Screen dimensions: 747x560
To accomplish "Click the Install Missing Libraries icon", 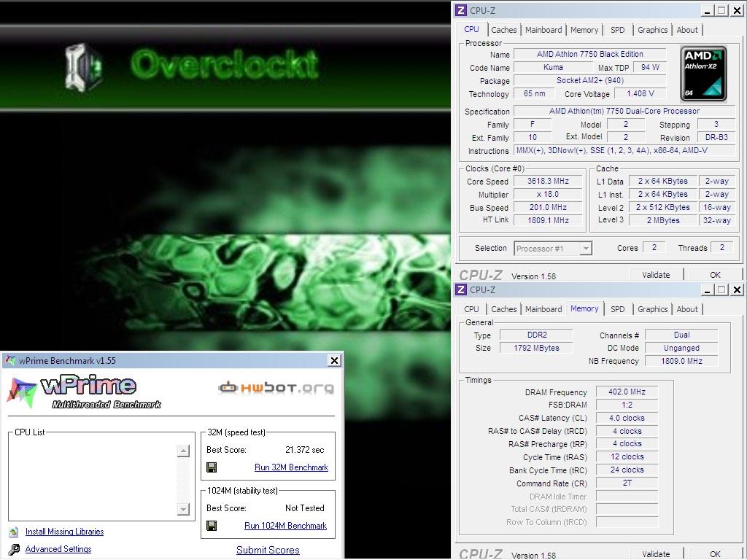I will pyautogui.click(x=14, y=532).
